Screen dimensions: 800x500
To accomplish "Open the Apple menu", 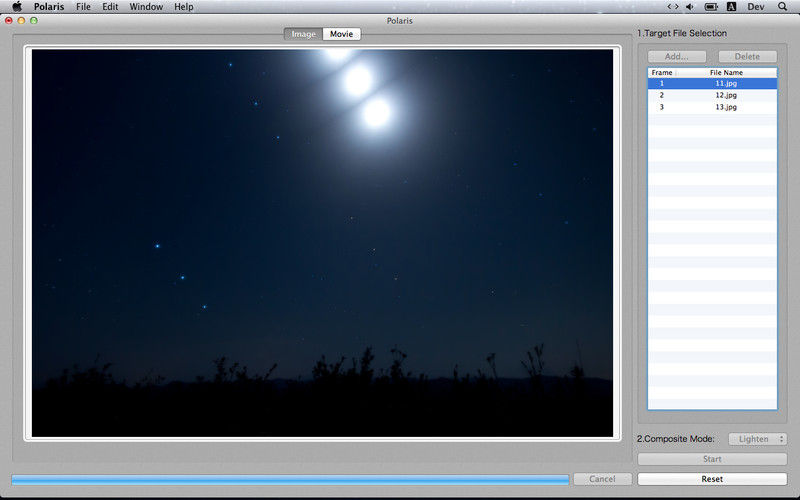I will point(17,7).
